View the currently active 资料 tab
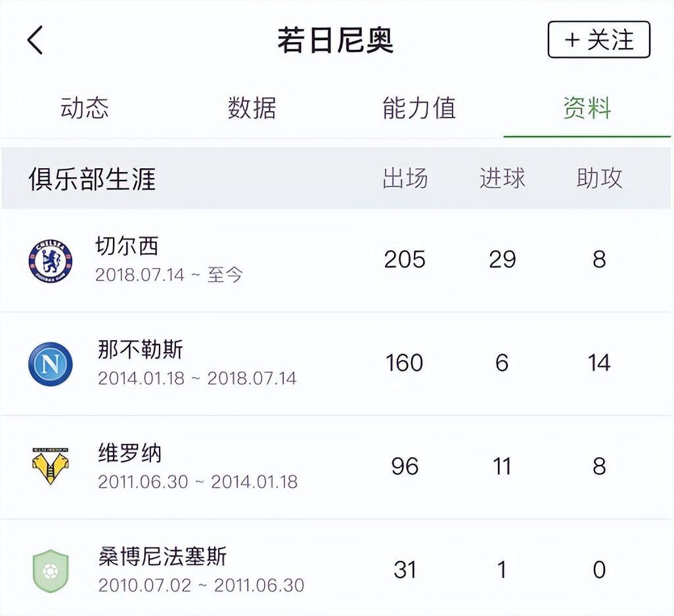Viewport: 674px width, 616px height. pos(585,108)
